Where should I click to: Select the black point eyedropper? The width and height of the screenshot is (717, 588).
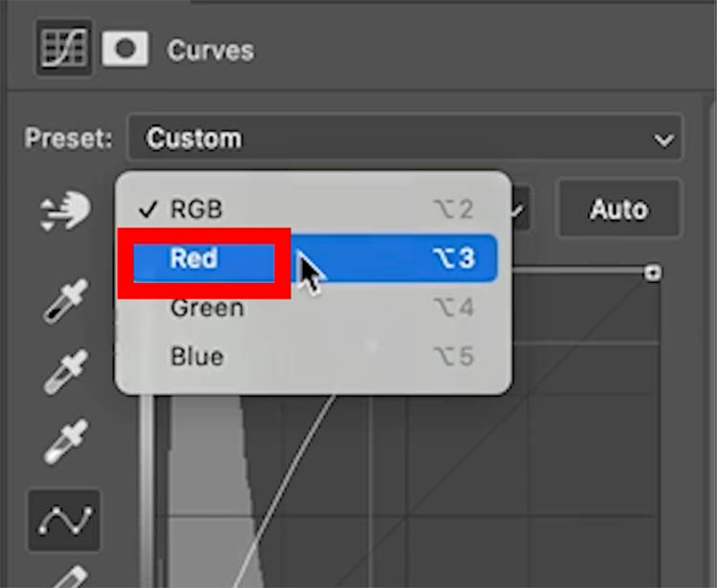click(x=64, y=300)
